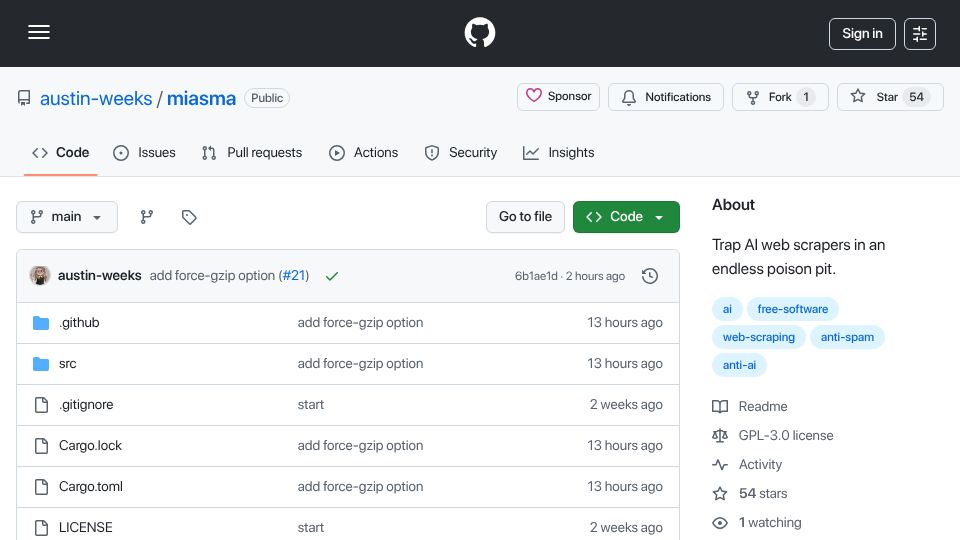Open the hamburger navigation menu

coord(39,32)
